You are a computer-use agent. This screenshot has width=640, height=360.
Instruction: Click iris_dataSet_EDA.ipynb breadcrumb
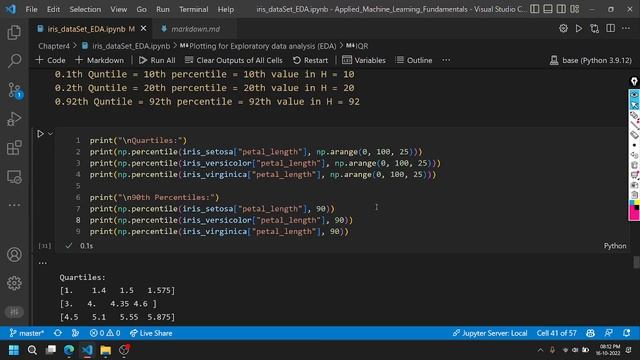point(126,46)
